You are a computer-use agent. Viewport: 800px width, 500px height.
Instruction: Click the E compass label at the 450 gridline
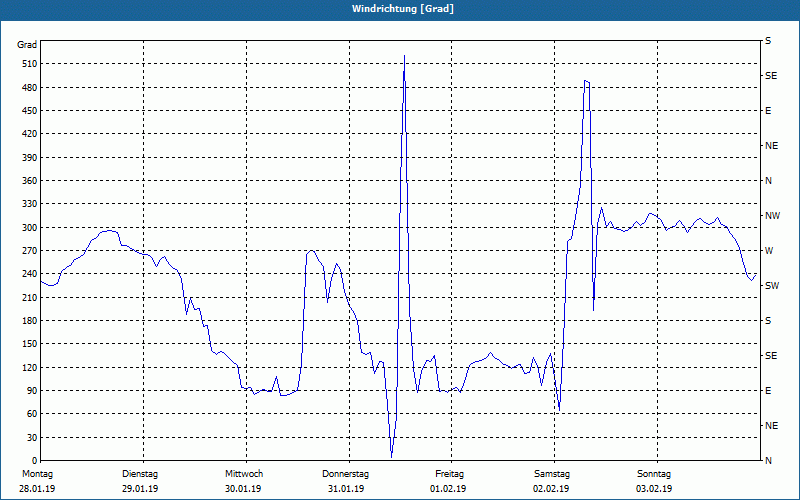pyautogui.click(x=768, y=111)
